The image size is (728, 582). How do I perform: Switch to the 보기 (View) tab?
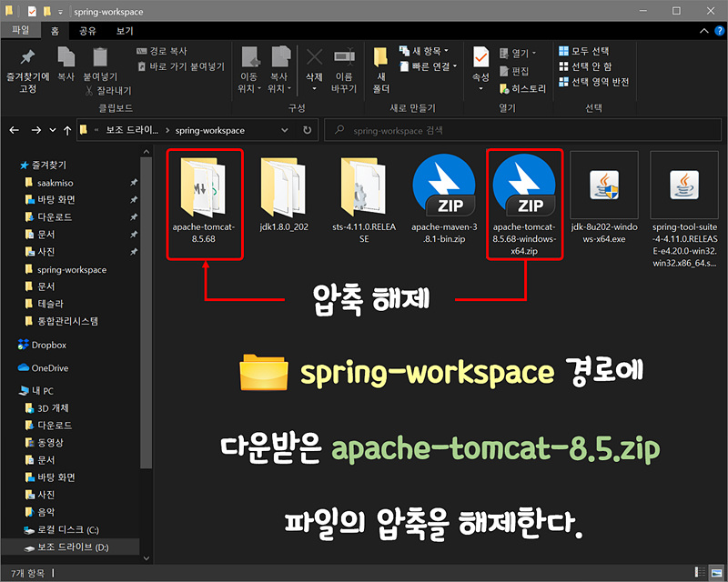[125, 31]
